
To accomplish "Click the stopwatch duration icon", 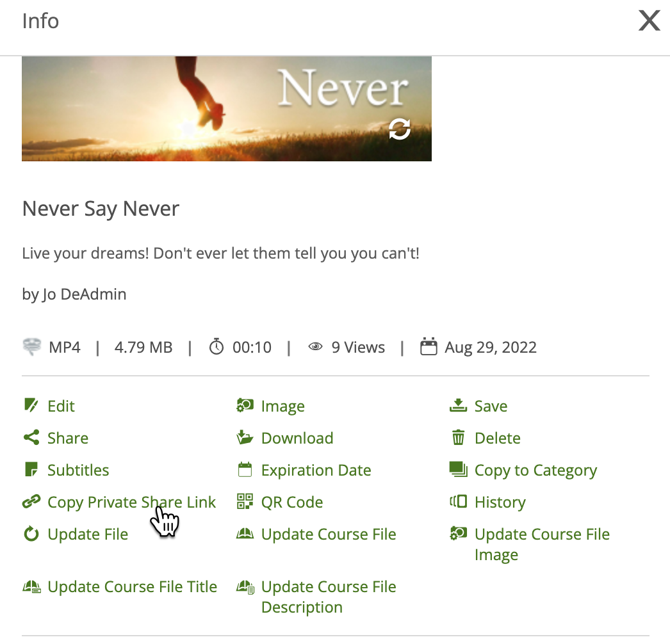I will coord(217,346).
